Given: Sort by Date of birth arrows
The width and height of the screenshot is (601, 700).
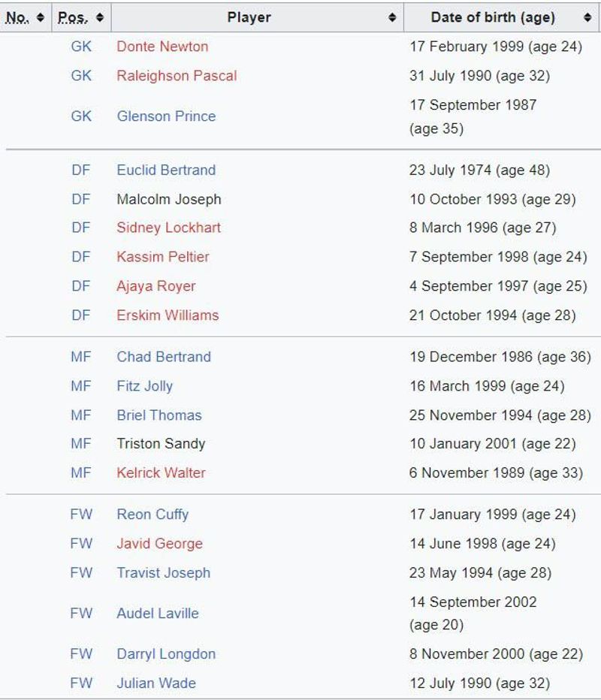Looking at the screenshot, I should click(587, 17).
